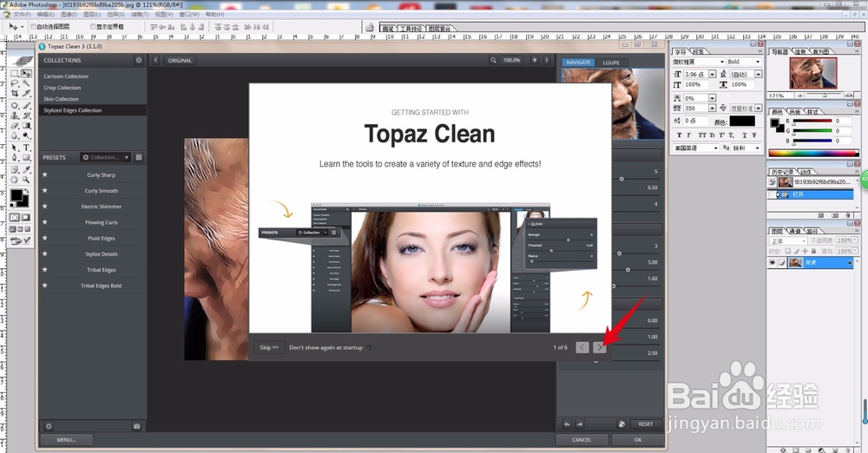Click the ORIGINAL view button
This screenshot has width=868, height=453.
180,60
